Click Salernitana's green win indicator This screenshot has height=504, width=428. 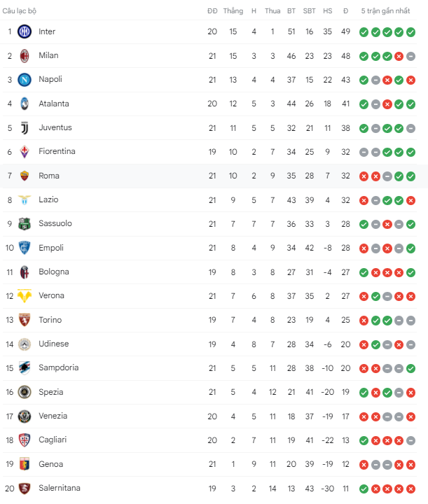tap(364, 489)
